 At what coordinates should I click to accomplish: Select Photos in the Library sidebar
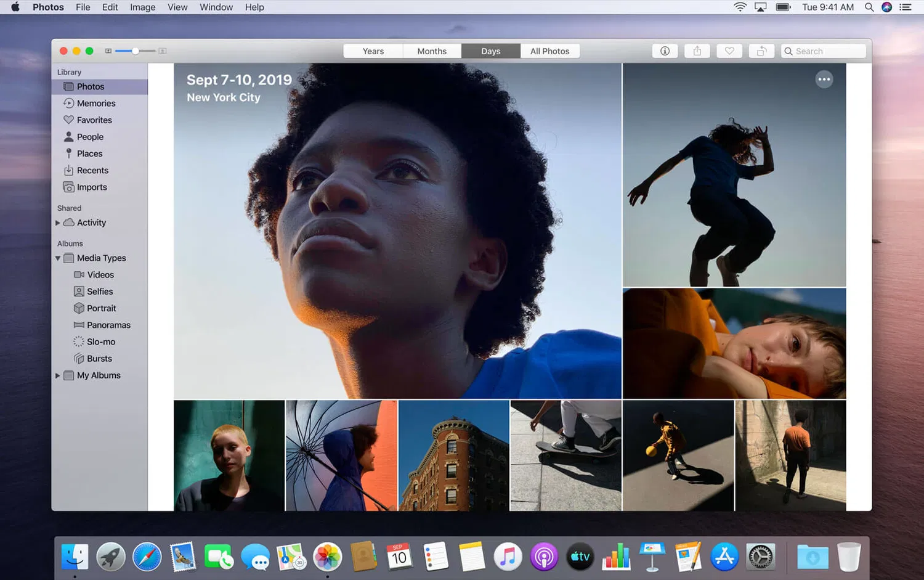coord(100,87)
